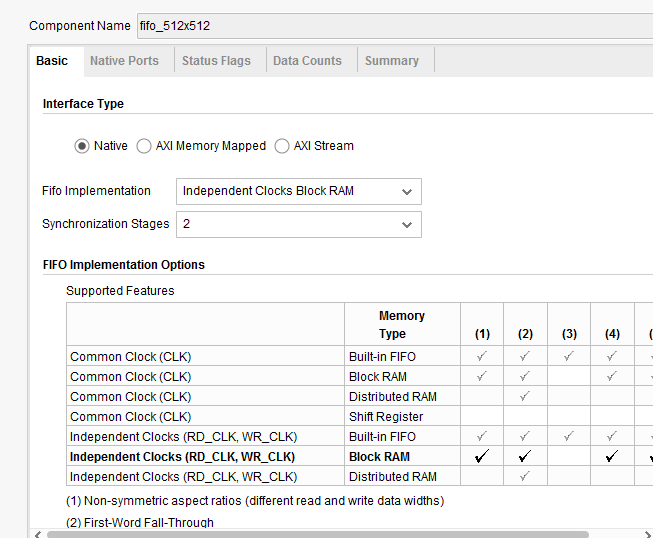Go to the Data Counts tab
The image size is (653, 538).
tap(307, 61)
